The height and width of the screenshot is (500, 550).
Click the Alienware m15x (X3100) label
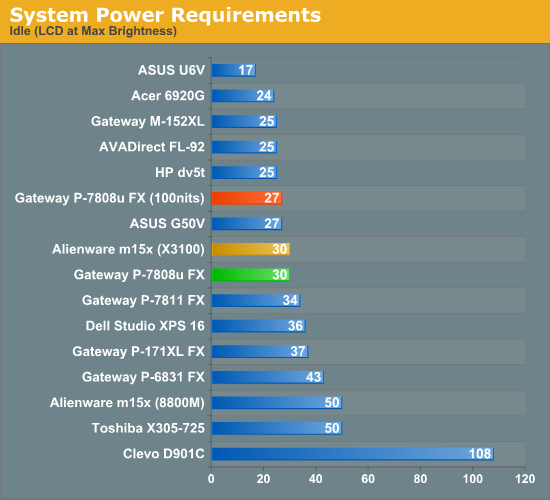click(128, 249)
